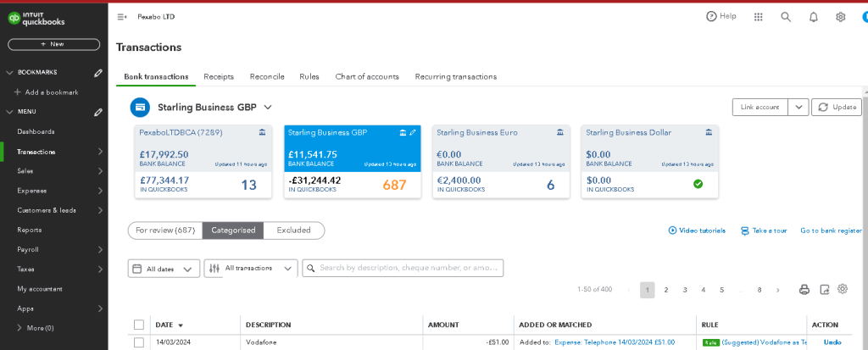Open the apps grid icon
This screenshot has height=350, width=868.
click(759, 17)
